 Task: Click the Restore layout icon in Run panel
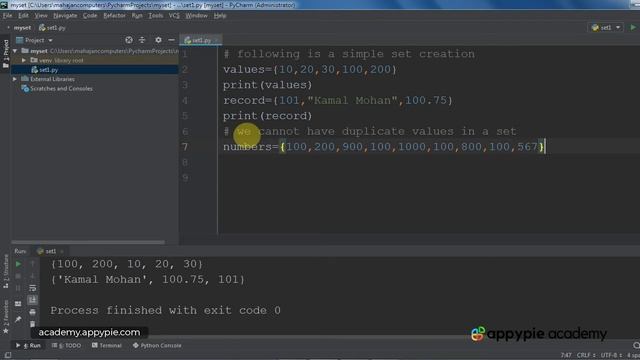[18, 304]
